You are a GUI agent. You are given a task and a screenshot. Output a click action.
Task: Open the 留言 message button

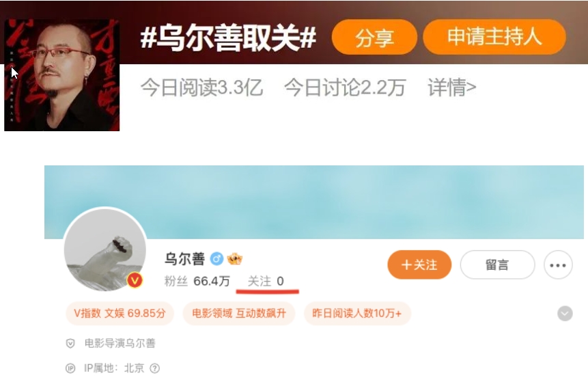point(497,265)
